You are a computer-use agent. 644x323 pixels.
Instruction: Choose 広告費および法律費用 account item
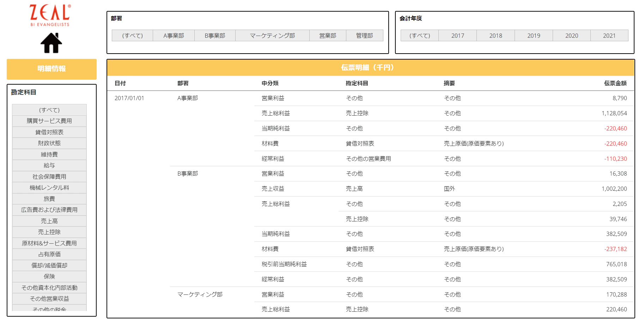click(49, 210)
